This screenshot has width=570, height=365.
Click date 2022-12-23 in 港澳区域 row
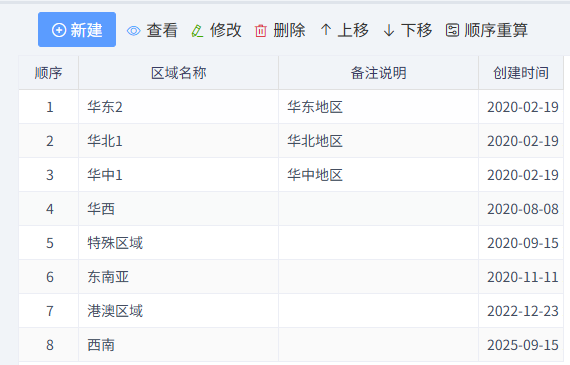(x=523, y=311)
